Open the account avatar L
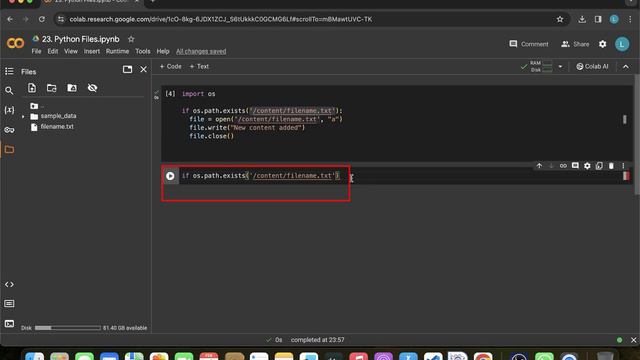The height and width of the screenshot is (360, 640). (x=622, y=44)
